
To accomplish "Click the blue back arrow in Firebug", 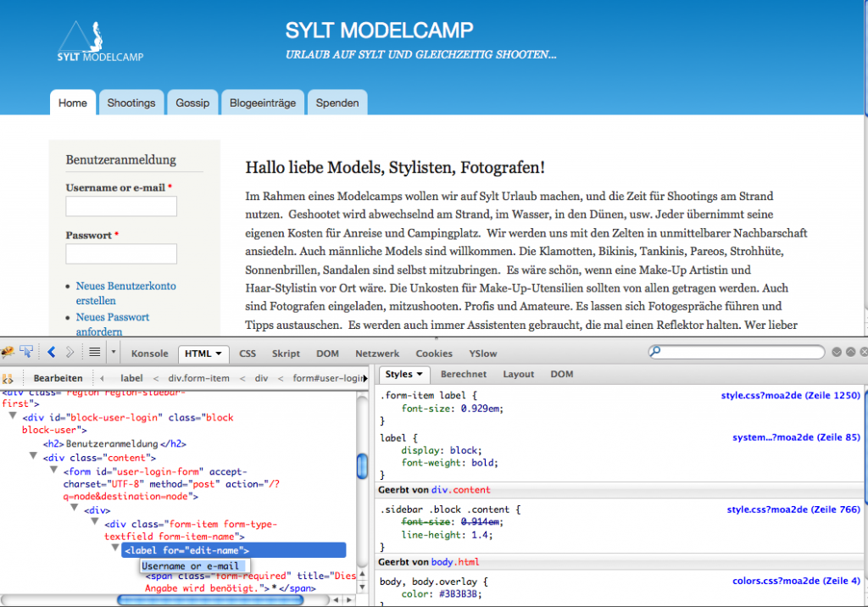I will [x=52, y=352].
